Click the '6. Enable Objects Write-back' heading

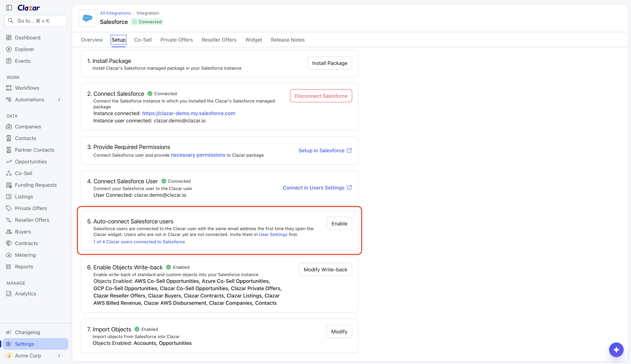pyautogui.click(x=125, y=267)
